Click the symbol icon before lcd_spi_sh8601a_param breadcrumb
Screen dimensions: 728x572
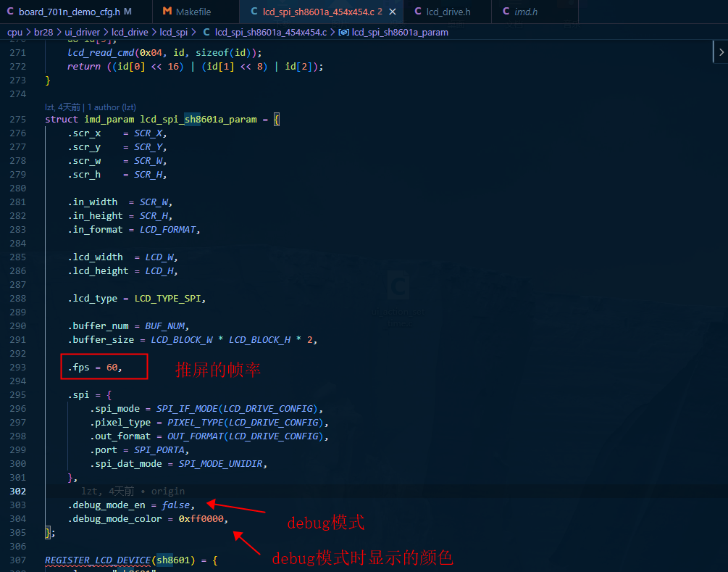tap(343, 32)
